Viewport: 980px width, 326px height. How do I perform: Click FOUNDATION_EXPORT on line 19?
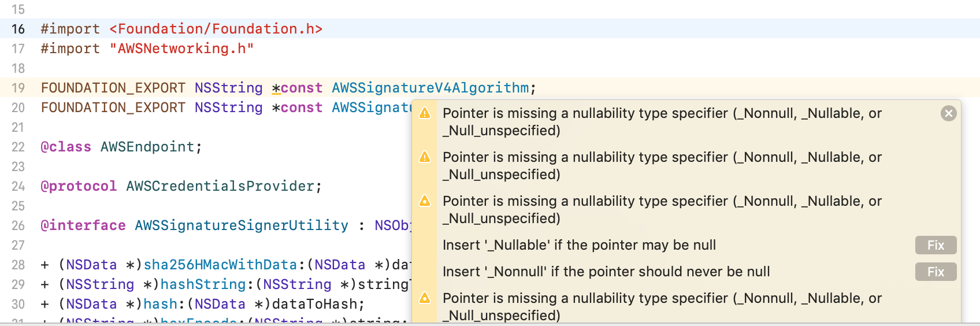click(113, 88)
